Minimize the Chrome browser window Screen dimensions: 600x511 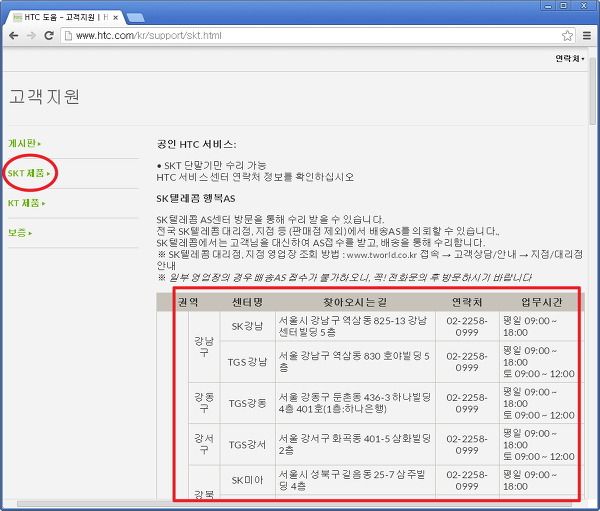coord(548,5)
